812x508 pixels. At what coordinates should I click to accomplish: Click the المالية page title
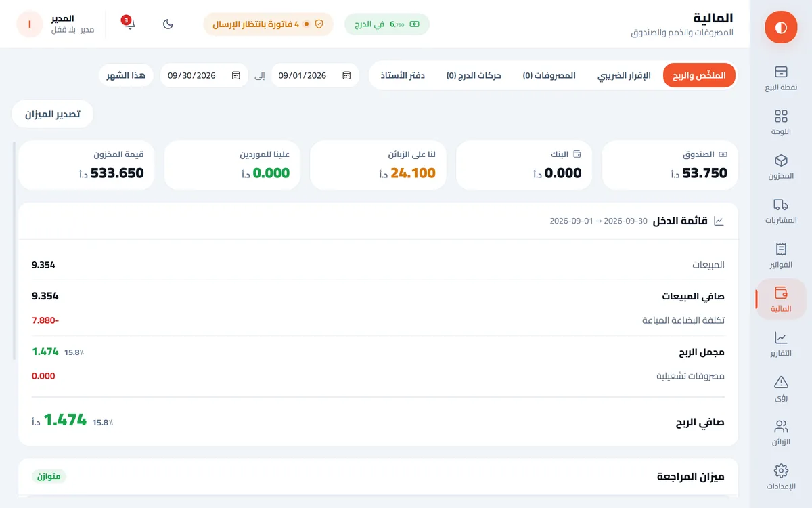click(713, 18)
